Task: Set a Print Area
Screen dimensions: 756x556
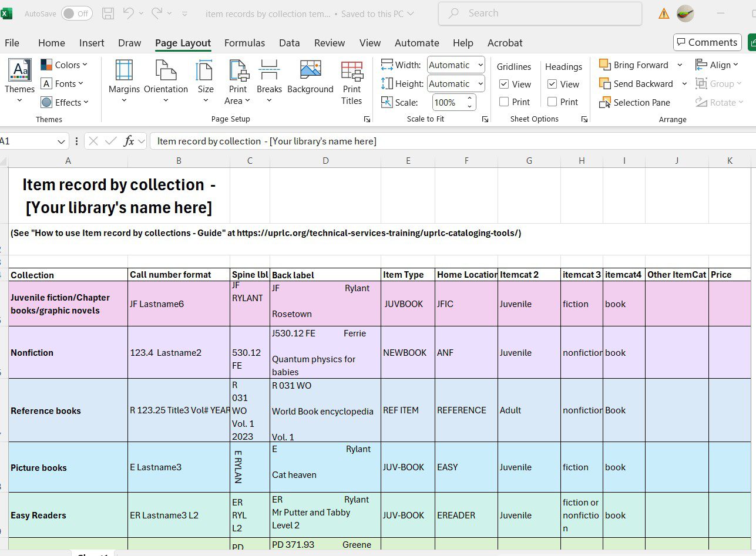Action: [x=237, y=82]
